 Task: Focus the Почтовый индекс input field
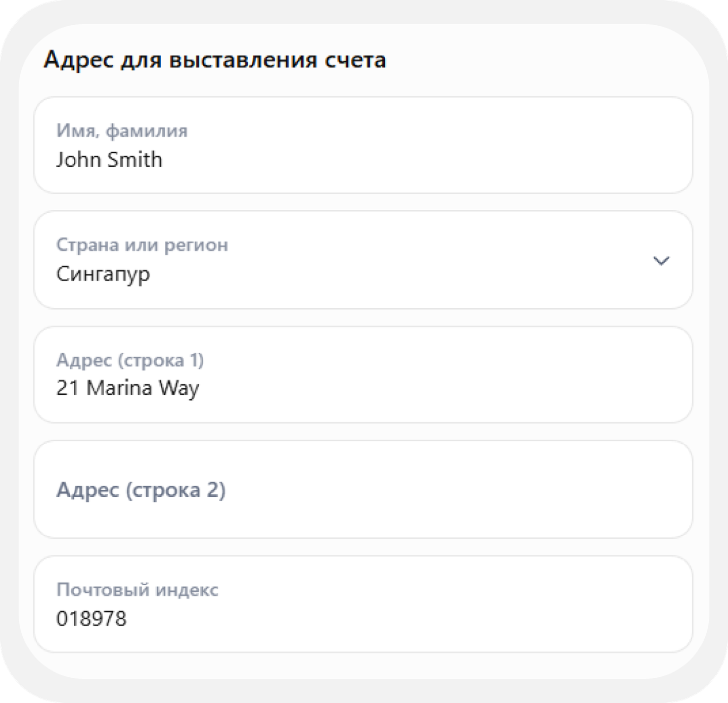[363, 604]
